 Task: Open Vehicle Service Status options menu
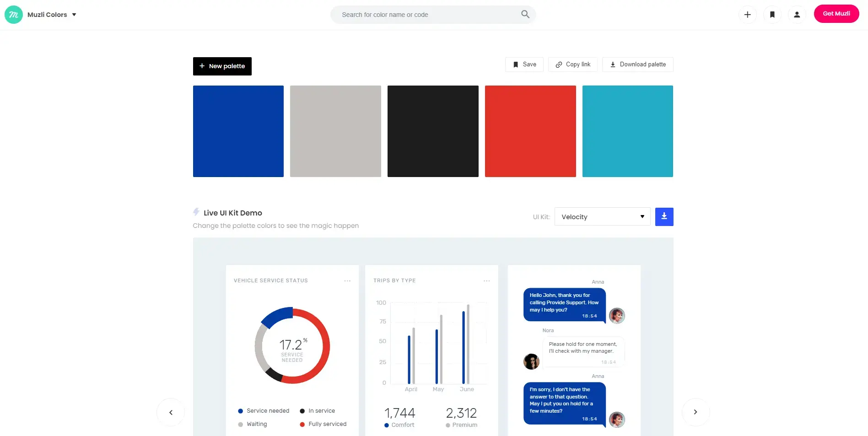pos(347,281)
